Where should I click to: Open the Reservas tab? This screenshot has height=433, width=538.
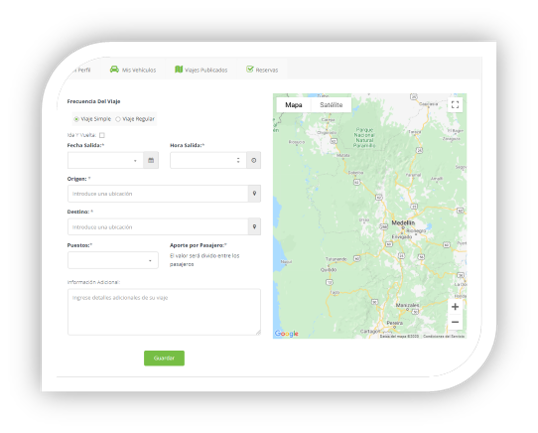[262, 70]
